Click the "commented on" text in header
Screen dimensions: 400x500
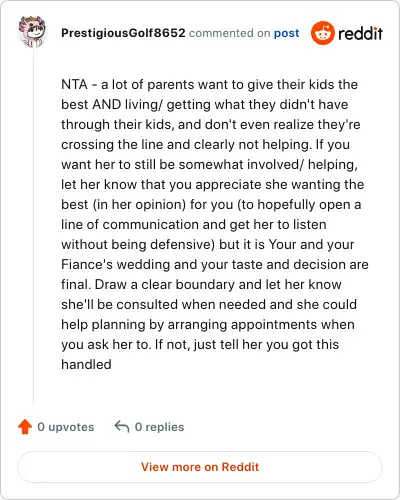229,33
